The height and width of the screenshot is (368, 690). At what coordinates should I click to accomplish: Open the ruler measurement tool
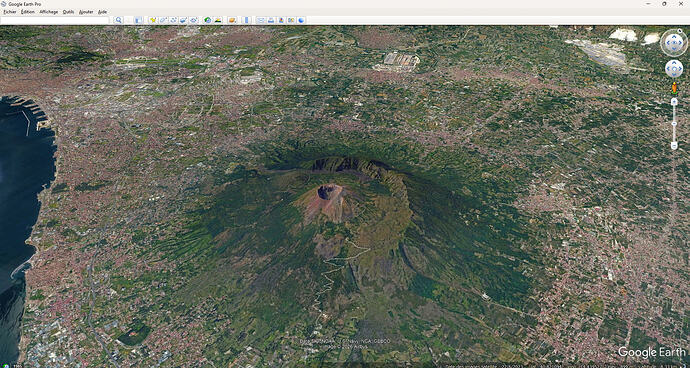click(x=246, y=20)
